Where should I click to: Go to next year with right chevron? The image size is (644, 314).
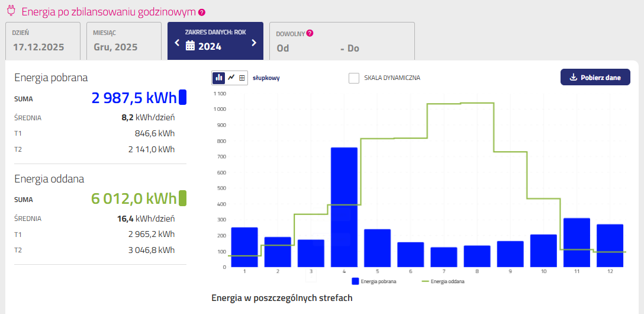[x=254, y=43]
